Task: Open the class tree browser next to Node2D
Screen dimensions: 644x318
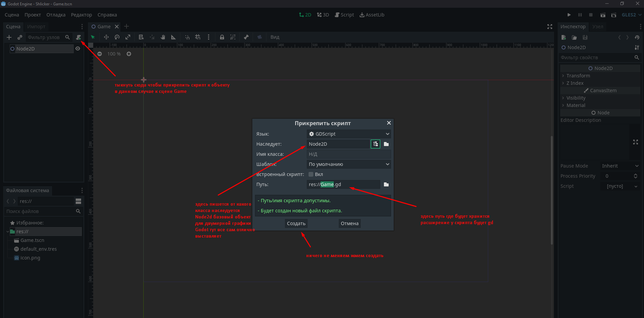Action: click(375, 144)
